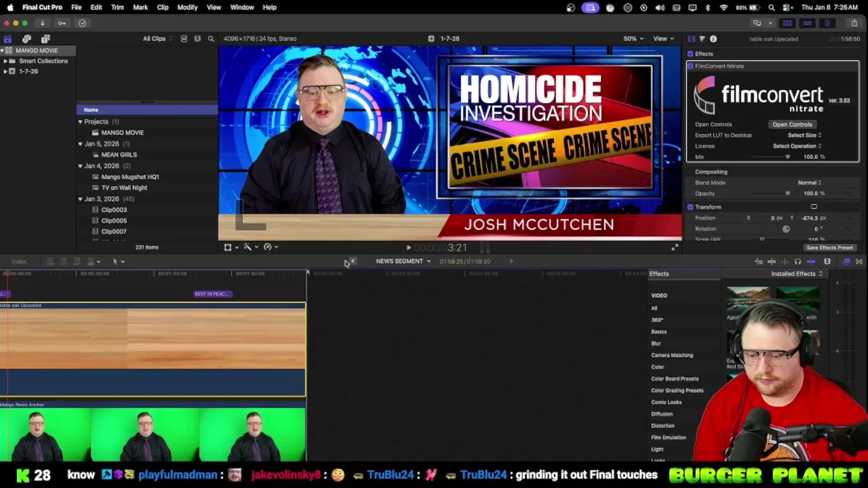Click the Import Media down-arrow button
868x488 pixels.
[x=42, y=23]
